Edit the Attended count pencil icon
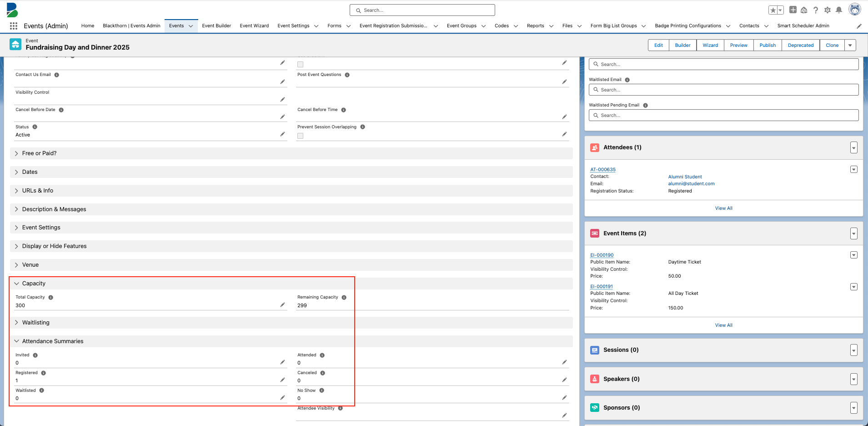The image size is (868, 426). [564, 362]
